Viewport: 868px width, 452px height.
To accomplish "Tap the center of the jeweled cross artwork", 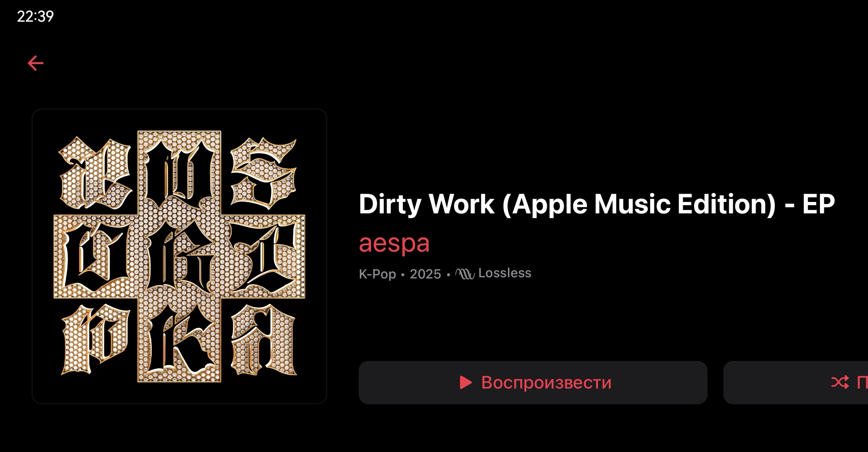I will pos(179,256).
